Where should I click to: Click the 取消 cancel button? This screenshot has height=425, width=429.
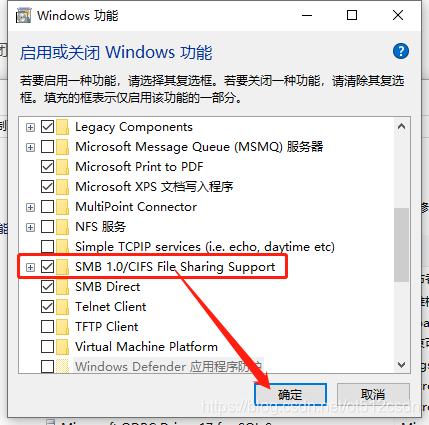coord(373,395)
